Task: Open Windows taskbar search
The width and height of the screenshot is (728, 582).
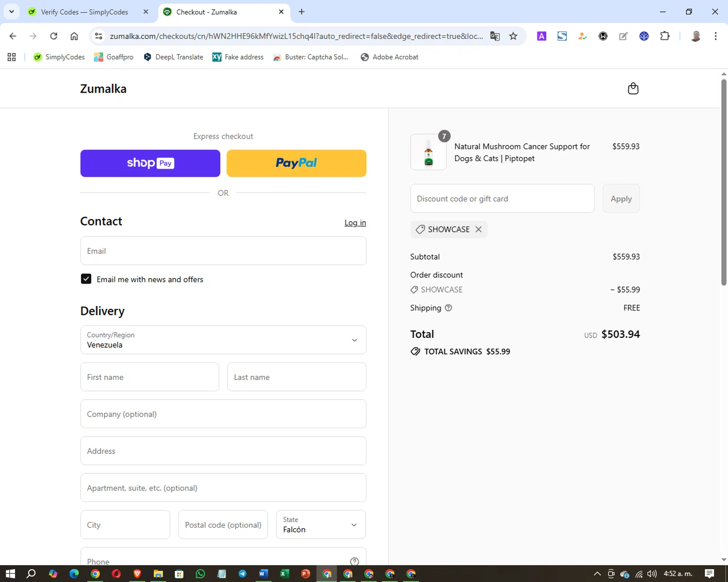Action: pos(32,574)
